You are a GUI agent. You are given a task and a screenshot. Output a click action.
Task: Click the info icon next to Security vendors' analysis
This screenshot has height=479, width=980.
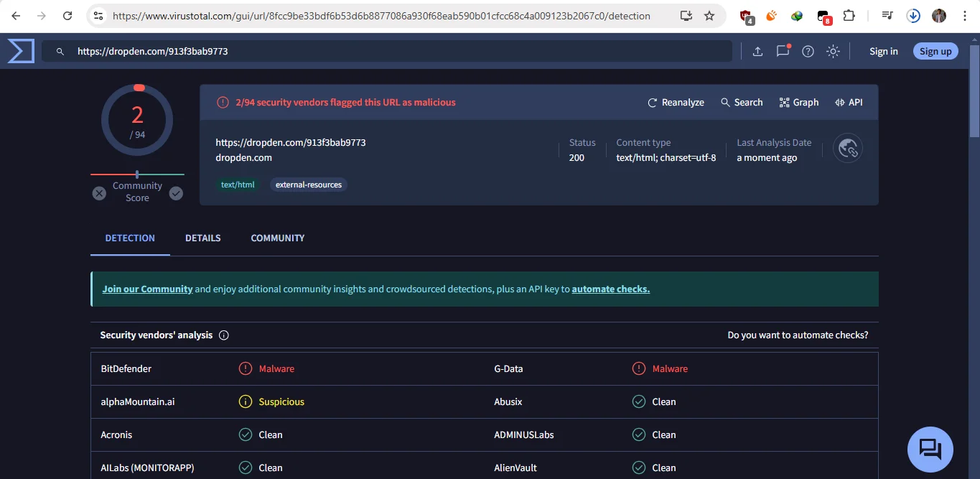coord(223,335)
